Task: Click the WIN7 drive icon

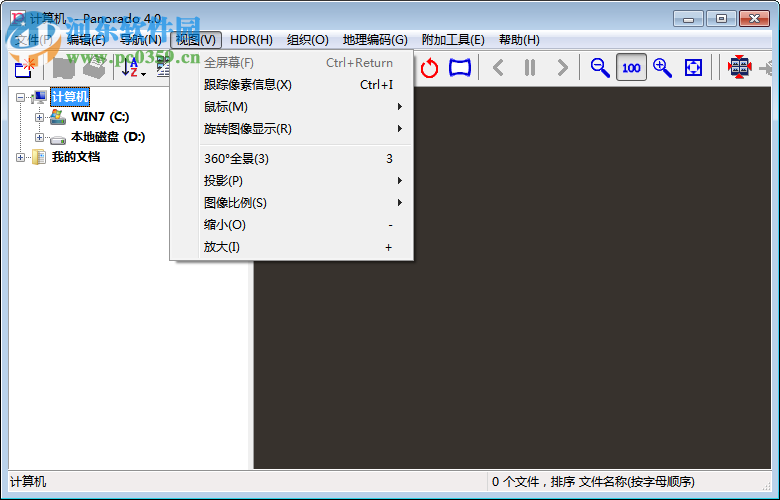Action: (58, 117)
